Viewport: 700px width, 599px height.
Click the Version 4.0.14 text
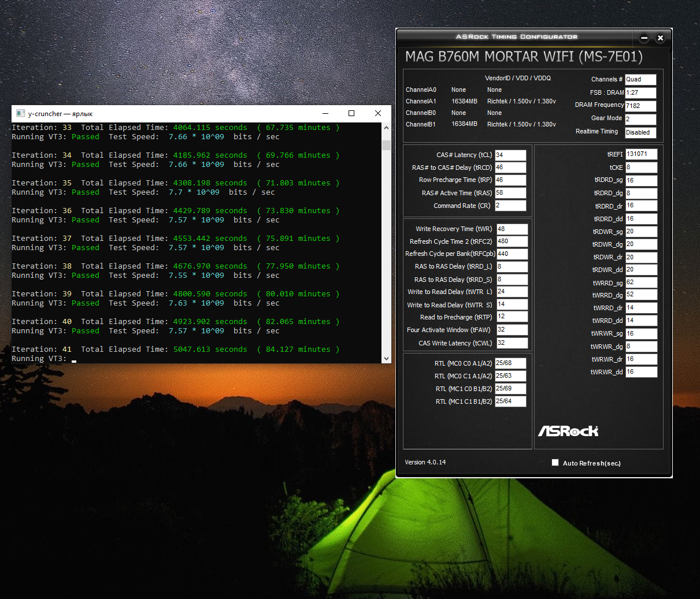pyautogui.click(x=425, y=462)
